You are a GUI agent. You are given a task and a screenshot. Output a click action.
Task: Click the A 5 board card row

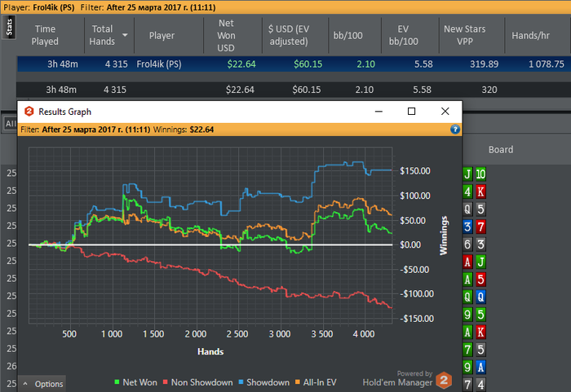click(475, 280)
